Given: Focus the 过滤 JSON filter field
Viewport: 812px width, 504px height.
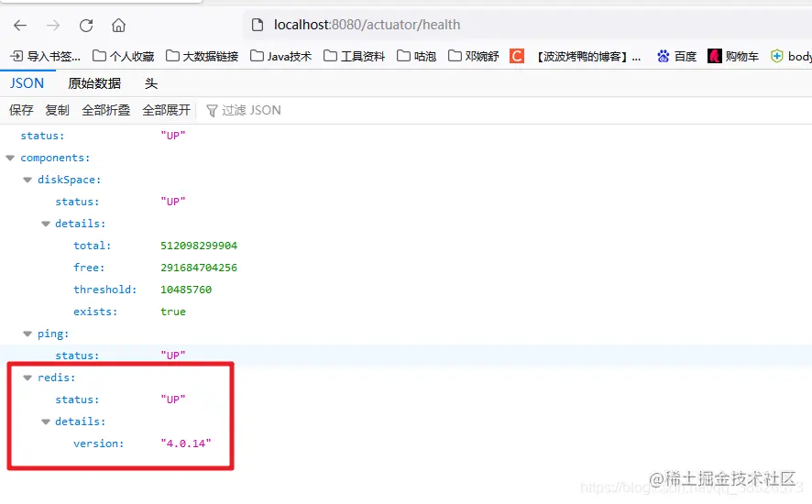Looking at the screenshot, I should tap(251, 110).
